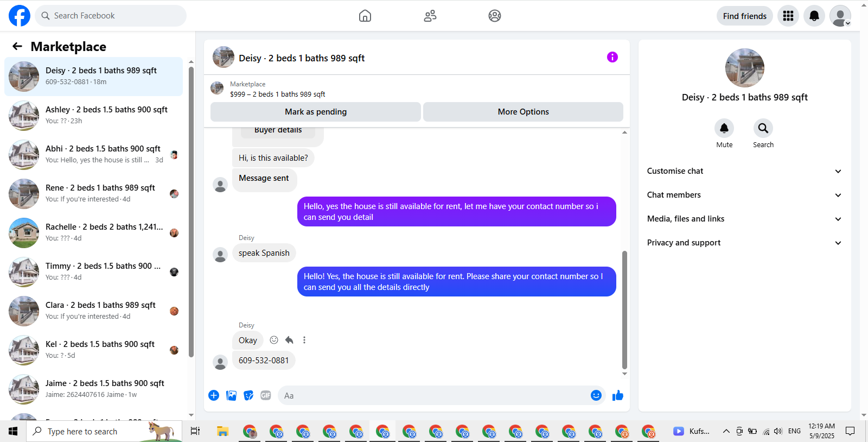868x442 pixels.
Task: Open more actions plus icon in composer
Action: [214, 395]
